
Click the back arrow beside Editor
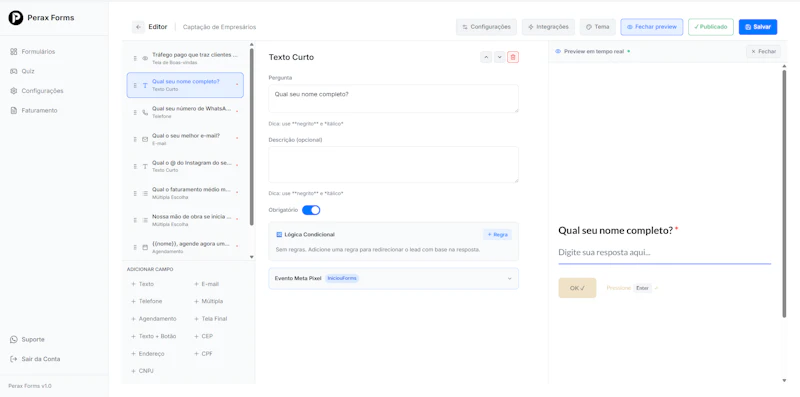click(x=138, y=27)
